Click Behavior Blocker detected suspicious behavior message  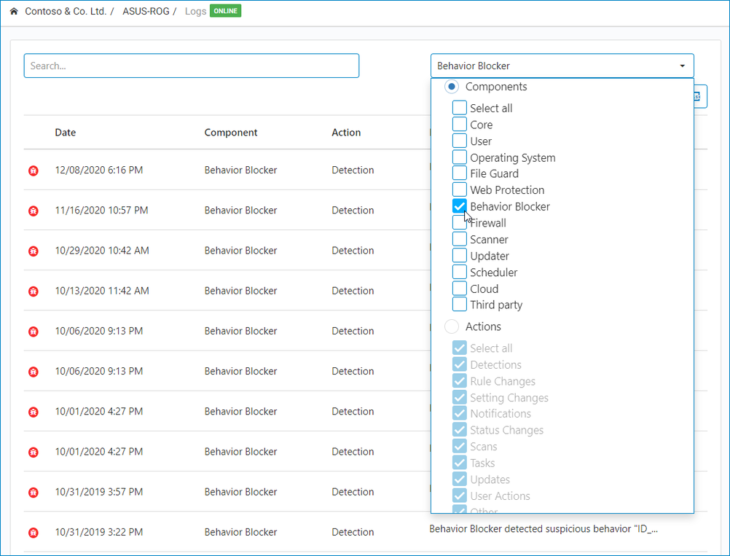(x=543, y=529)
